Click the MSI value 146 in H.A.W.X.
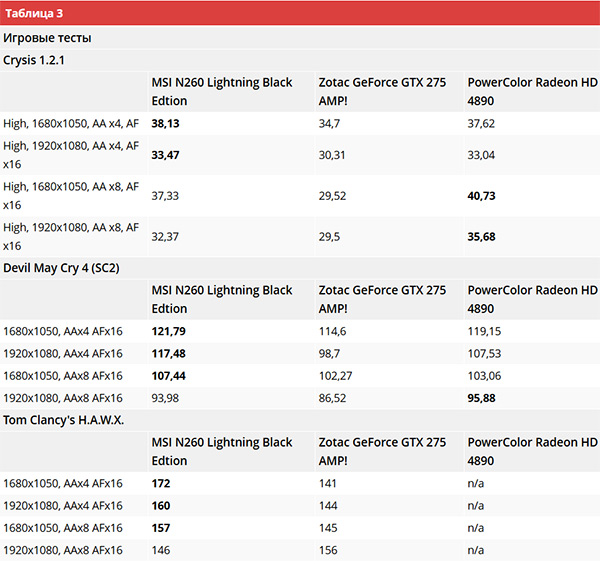The height and width of the screenshot is (564, 600). tap(161, 550)
